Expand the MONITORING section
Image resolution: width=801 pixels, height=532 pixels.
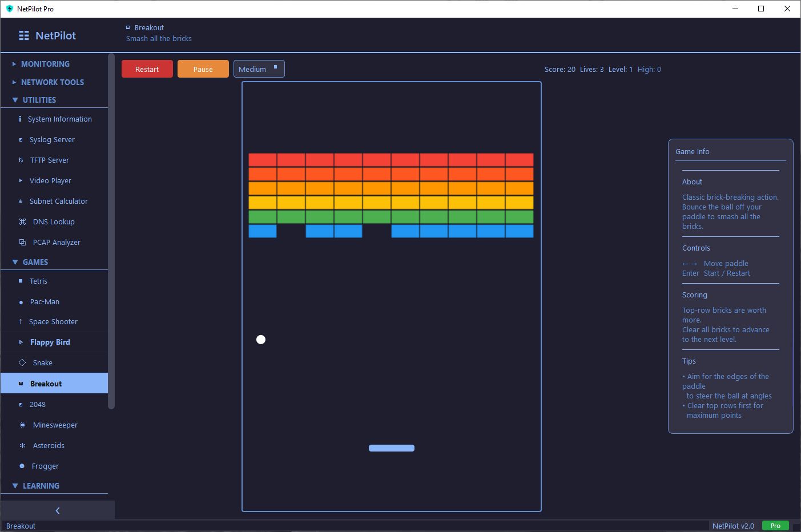click(x=45, y=65)
